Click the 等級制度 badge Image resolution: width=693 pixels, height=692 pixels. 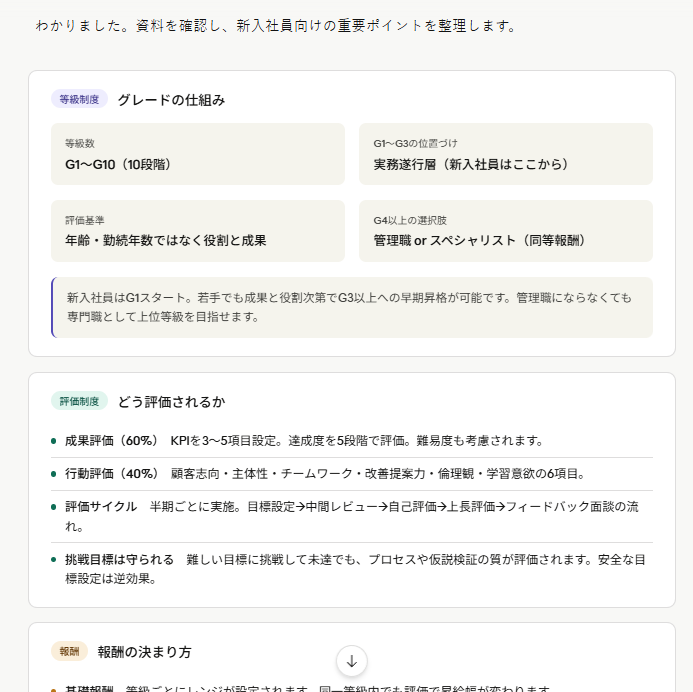click(x=79, y=100)
